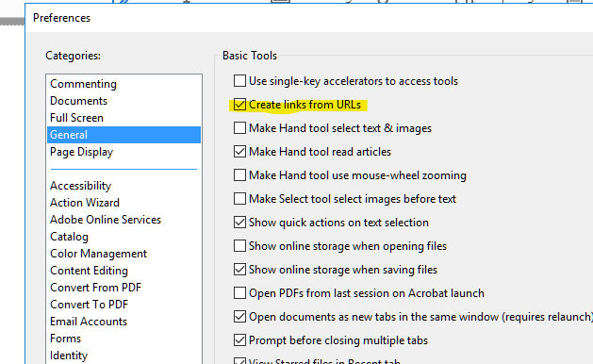This screenshot has height=364, width=593.
Task: Select Documents category
Action: (124, 101)
